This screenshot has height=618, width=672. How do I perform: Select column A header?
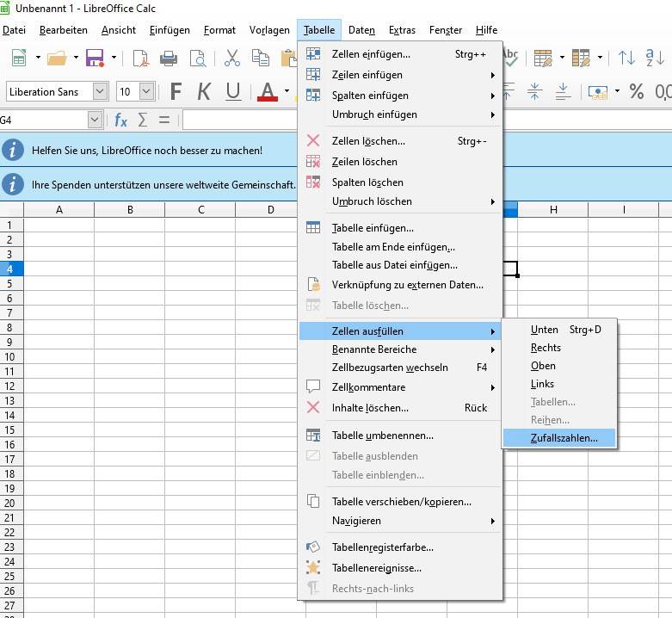(x=59, y=209)
